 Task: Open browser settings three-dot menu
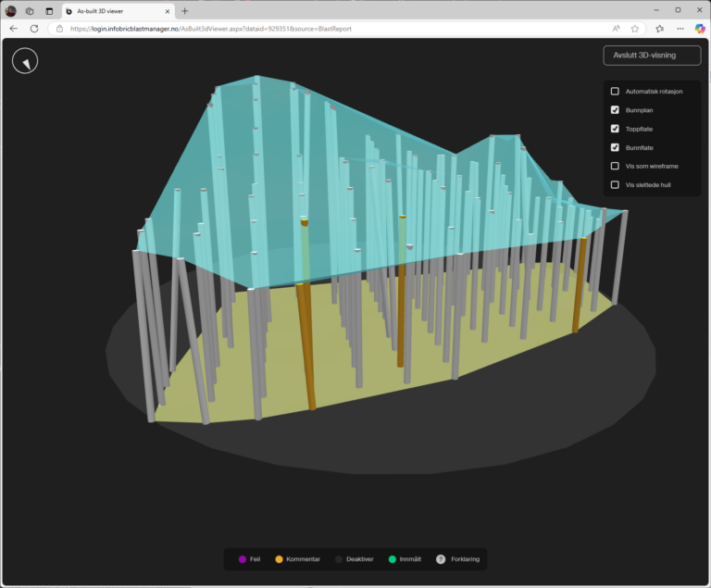680,29
